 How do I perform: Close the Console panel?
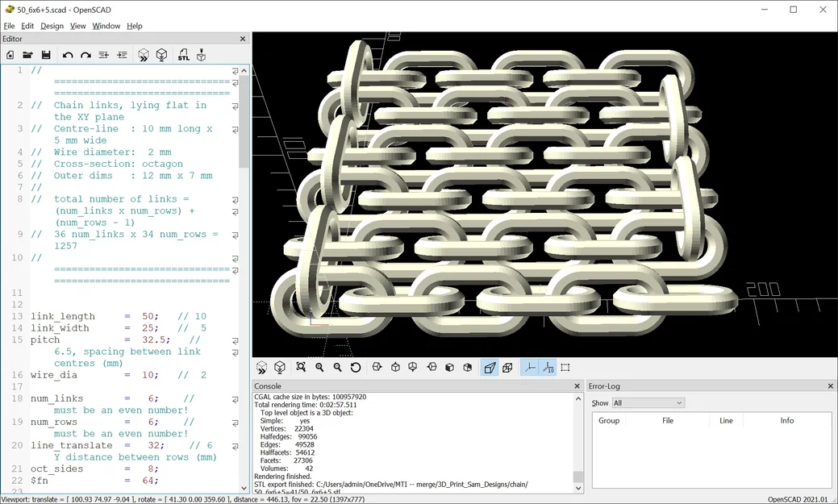tap(577, 386)
